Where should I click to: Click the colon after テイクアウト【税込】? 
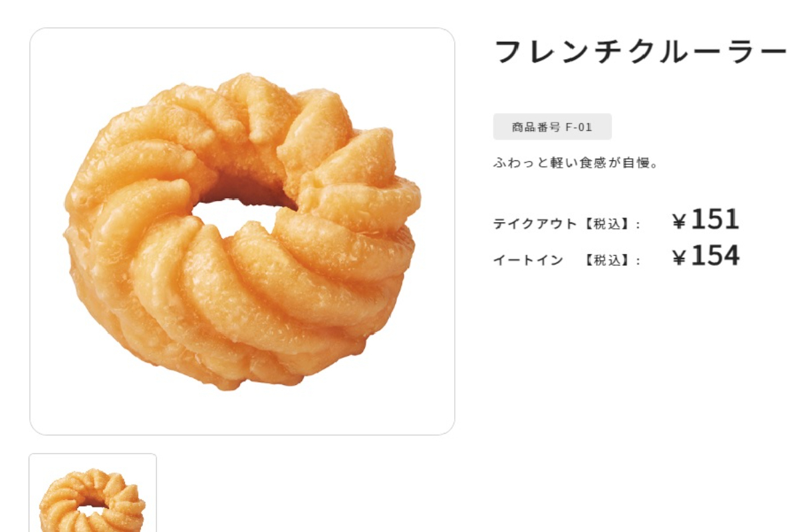pyautogui.click(x=638, y=225)
